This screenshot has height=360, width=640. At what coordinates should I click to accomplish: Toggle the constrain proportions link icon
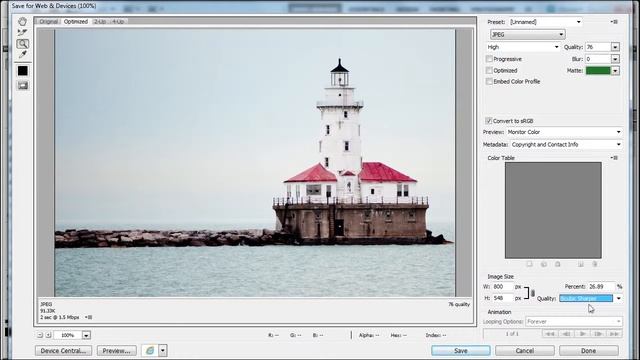(533, 293)
